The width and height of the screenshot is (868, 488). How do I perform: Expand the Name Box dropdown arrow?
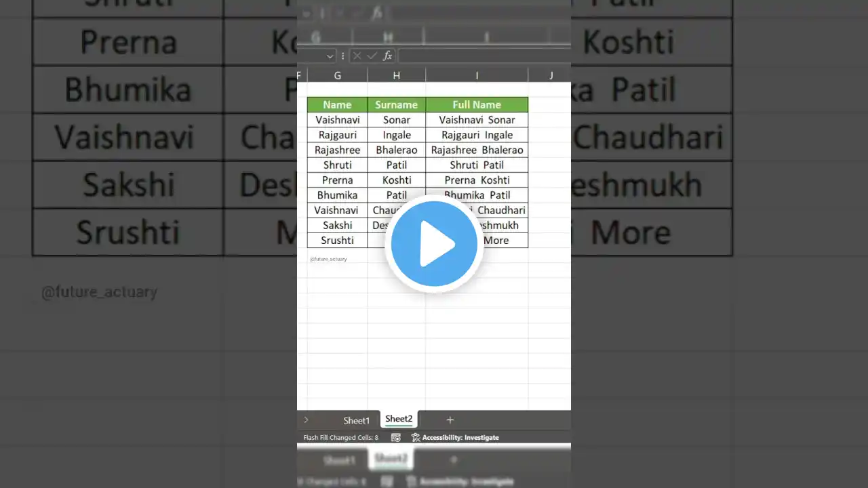coord(330,56)
